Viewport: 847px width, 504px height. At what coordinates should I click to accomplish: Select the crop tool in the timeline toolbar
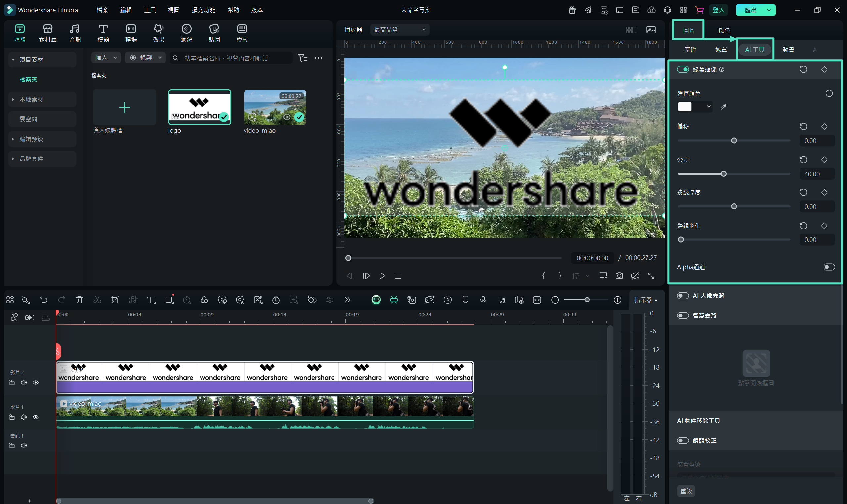115,300
